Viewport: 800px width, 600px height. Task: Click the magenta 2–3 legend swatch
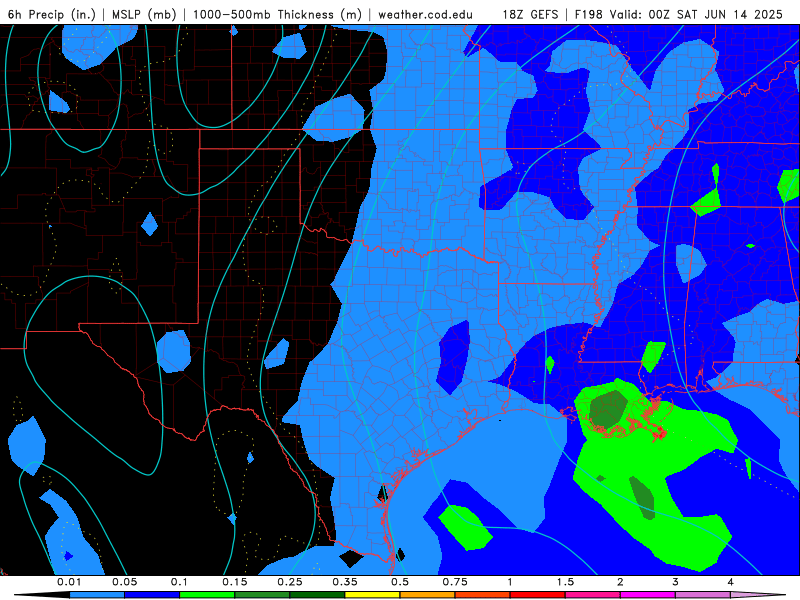648,595
